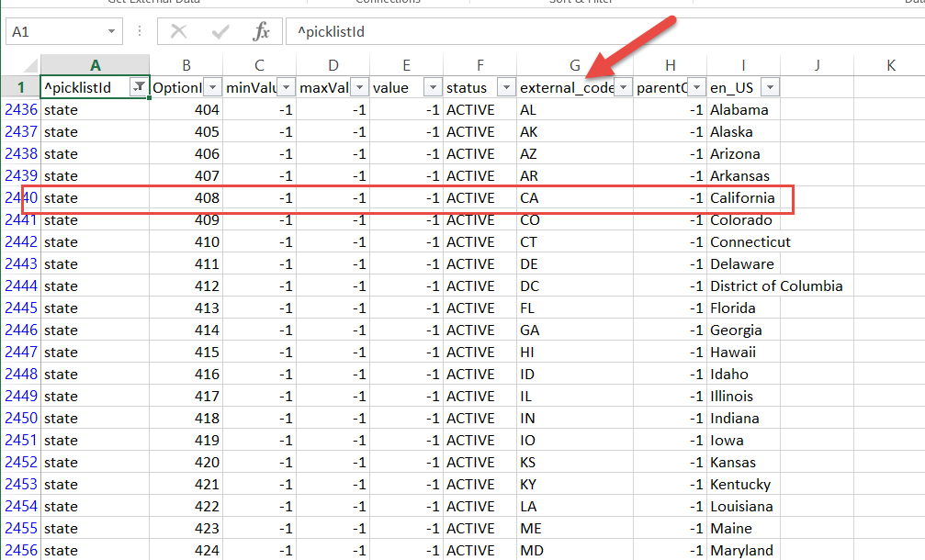Click the cell containing Alaska

[743, 131]
